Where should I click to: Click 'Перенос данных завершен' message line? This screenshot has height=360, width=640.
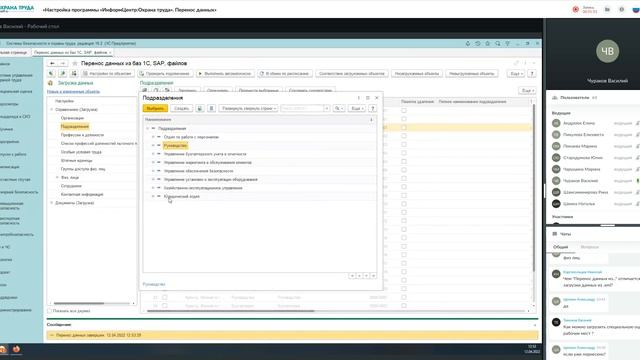pyautogui.click(x=292, y=335)
